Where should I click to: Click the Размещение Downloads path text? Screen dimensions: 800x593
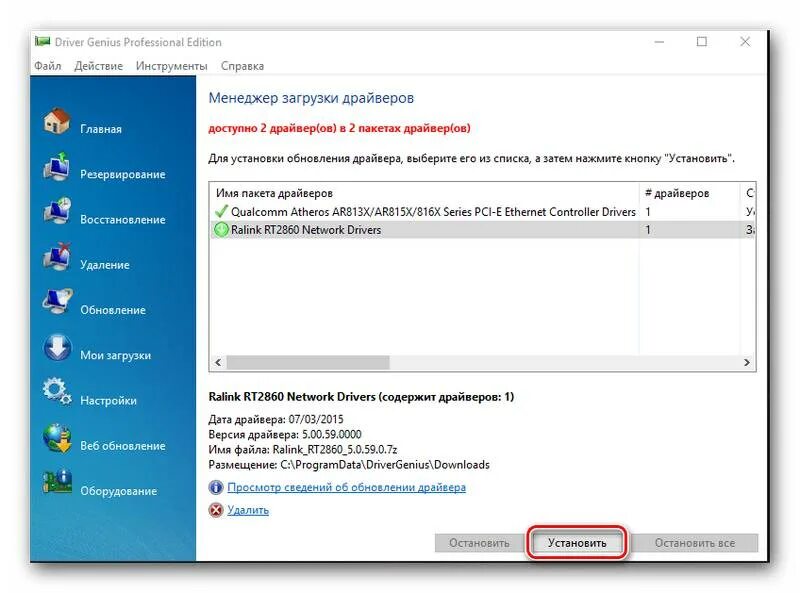pos(349,465)
